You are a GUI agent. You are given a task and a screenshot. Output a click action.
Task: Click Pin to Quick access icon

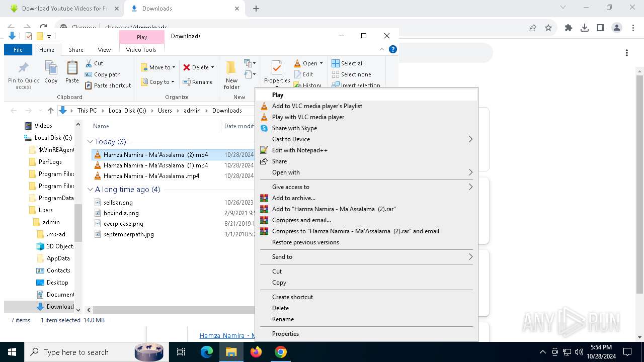point(24,68)
